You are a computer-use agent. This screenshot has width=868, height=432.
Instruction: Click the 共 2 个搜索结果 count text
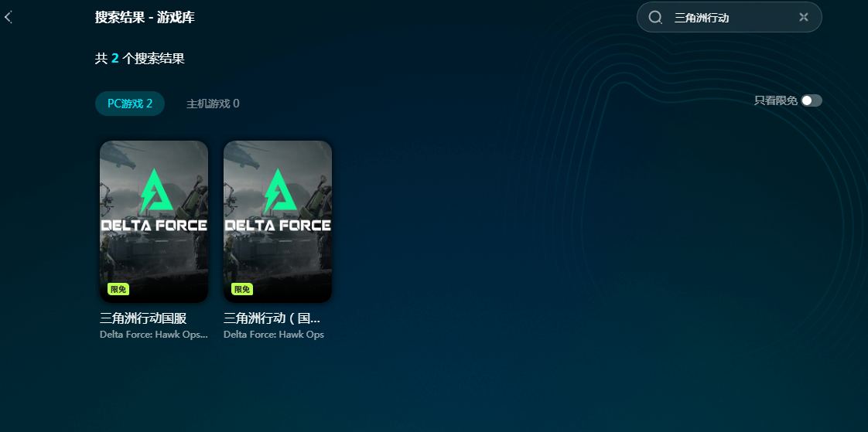coord(139,59)
